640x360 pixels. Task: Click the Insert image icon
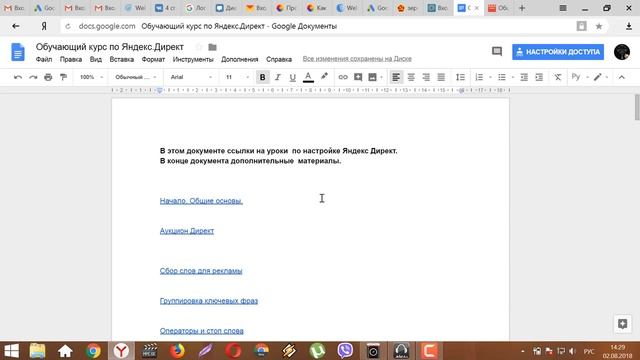pyautogui.click(x=372, y=77)
